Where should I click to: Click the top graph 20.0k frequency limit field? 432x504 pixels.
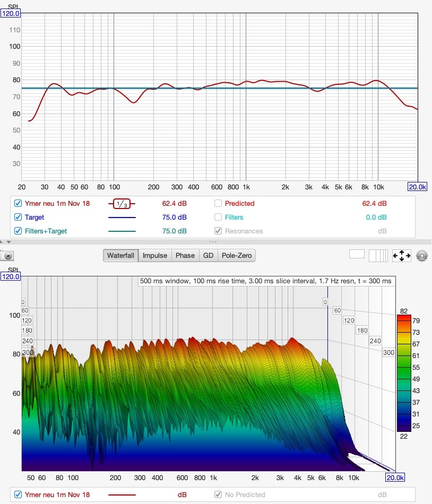(x=417, y=187)
